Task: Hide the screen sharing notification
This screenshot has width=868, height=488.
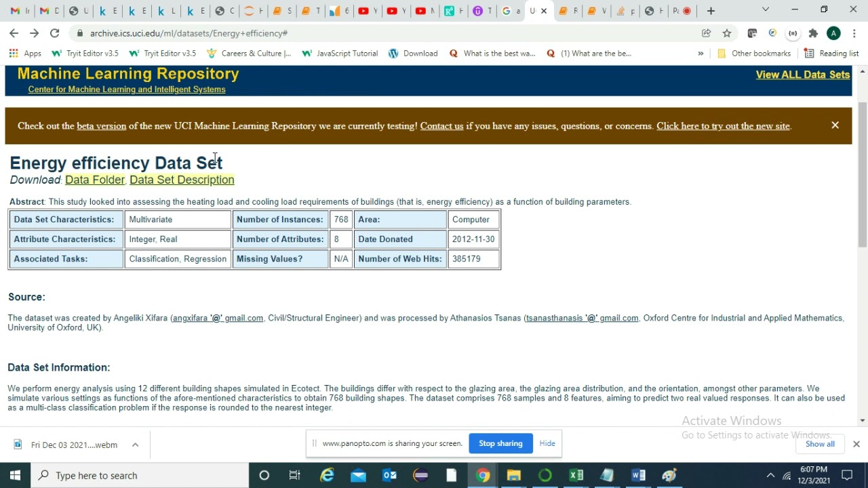Action: tap(547, 443)
